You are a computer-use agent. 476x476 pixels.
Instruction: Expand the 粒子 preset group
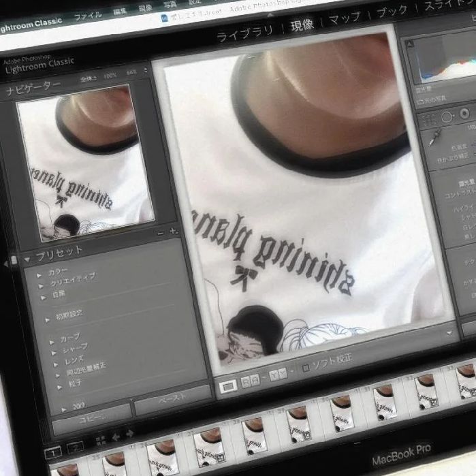(60, 387)
